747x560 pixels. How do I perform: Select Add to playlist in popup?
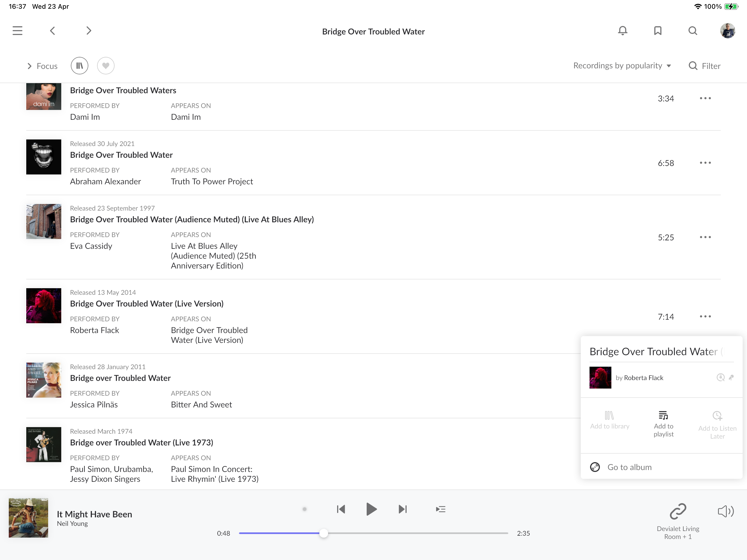coord(663,424)
